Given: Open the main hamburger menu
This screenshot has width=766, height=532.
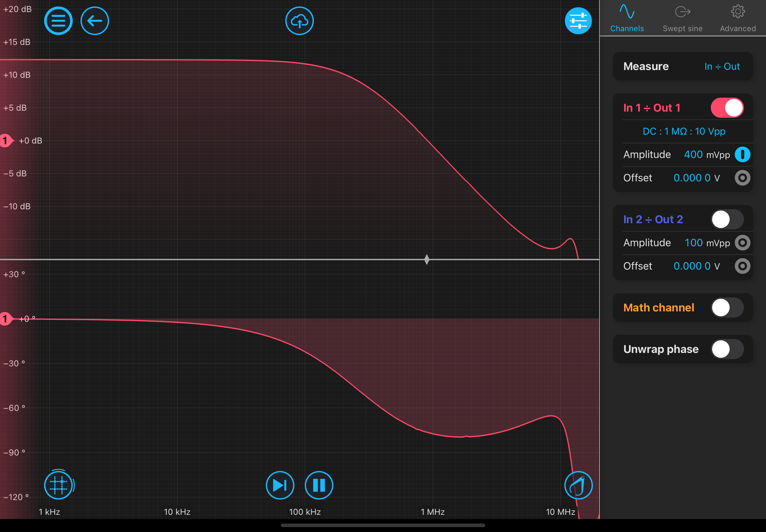Looking at the screenshot, I should click(58, 21).
